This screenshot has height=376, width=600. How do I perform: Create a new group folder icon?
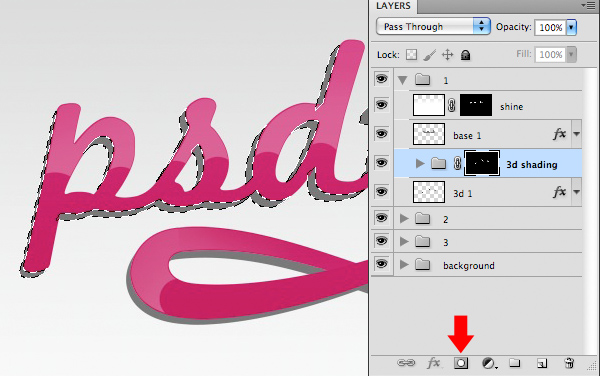[515, 362]
